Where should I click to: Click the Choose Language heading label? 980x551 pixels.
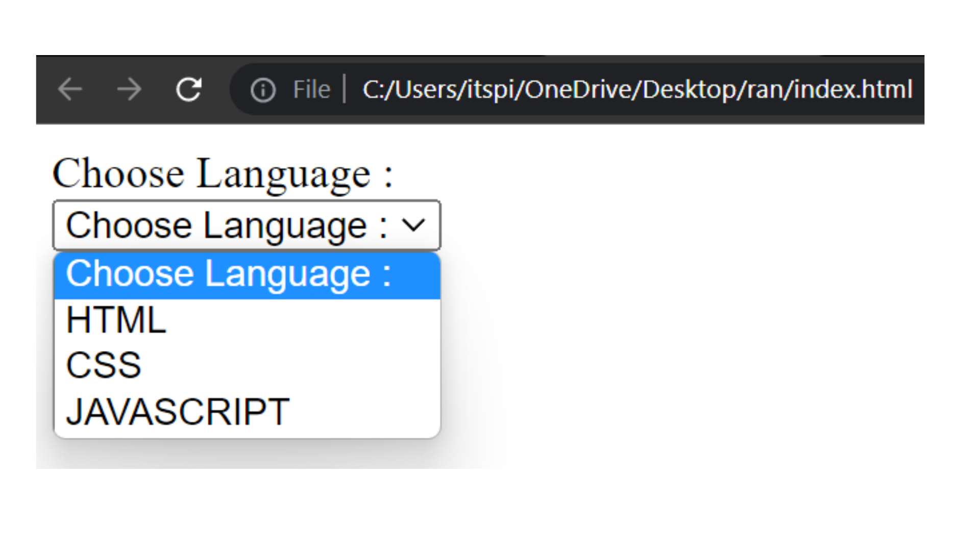point(223,174)
